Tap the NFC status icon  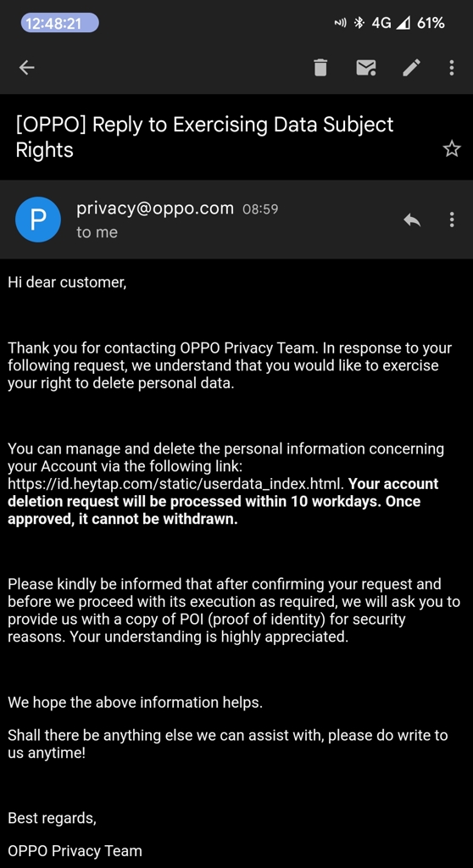point(341,23)
